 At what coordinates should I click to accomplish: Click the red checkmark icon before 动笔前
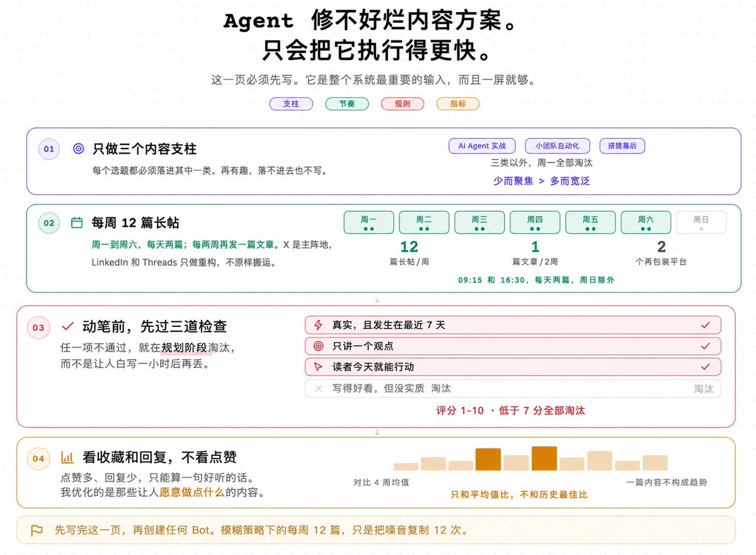coord(67,327)
